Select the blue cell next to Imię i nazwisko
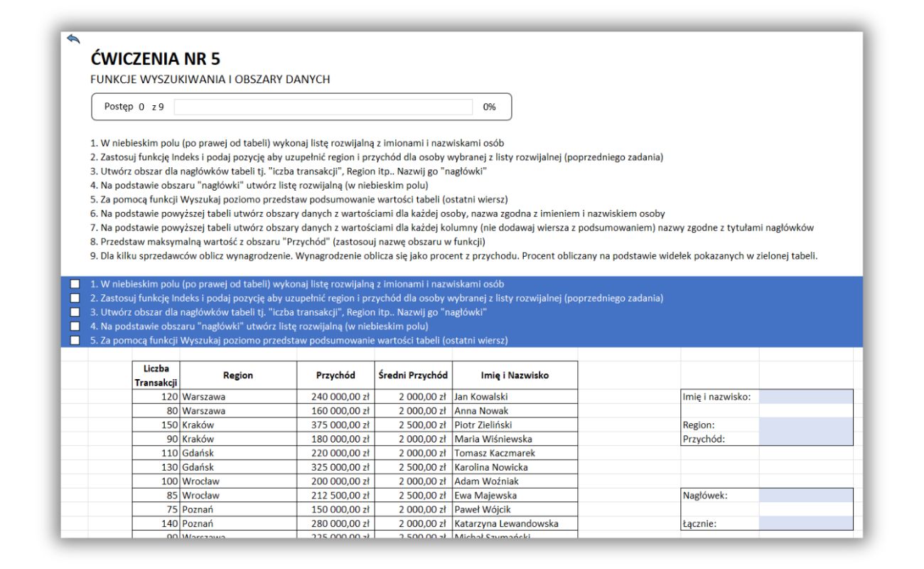Viewport: 924px width, 569px height. (805, 396)
